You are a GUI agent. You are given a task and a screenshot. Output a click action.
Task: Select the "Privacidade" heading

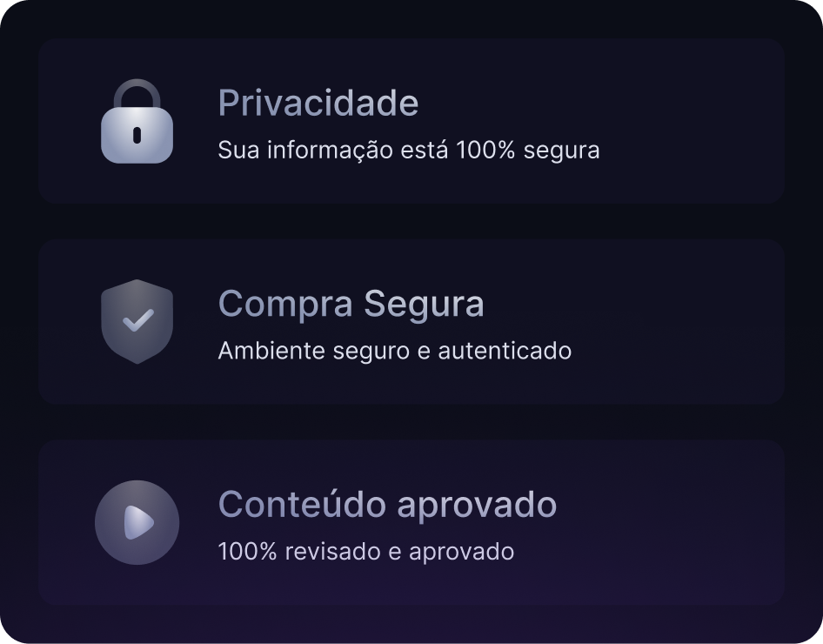click(x=318, y=103)
